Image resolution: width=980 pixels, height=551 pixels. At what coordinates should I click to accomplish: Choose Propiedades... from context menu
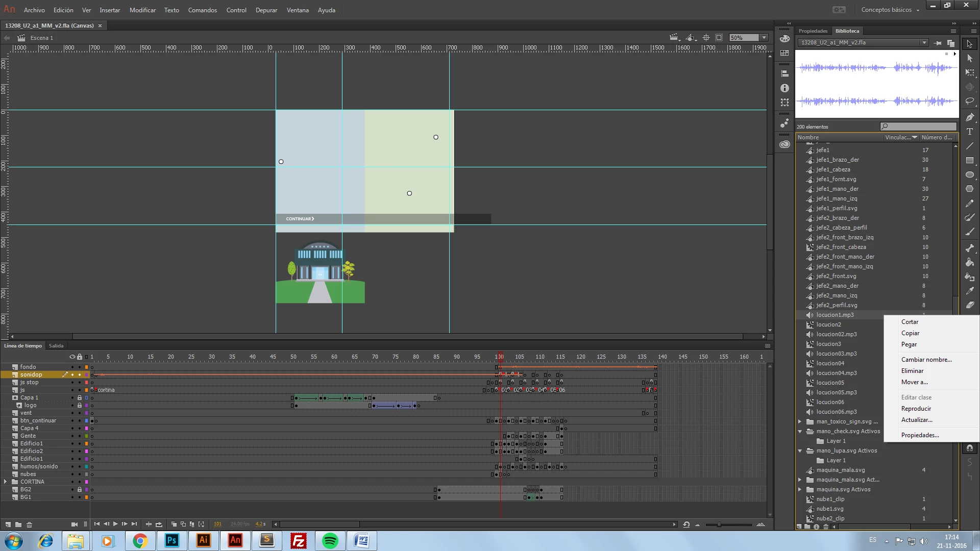(920, 435)
